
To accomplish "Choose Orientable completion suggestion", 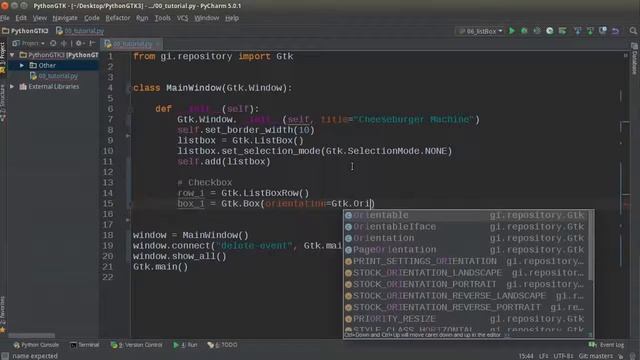I will click(x=465, y=215).
